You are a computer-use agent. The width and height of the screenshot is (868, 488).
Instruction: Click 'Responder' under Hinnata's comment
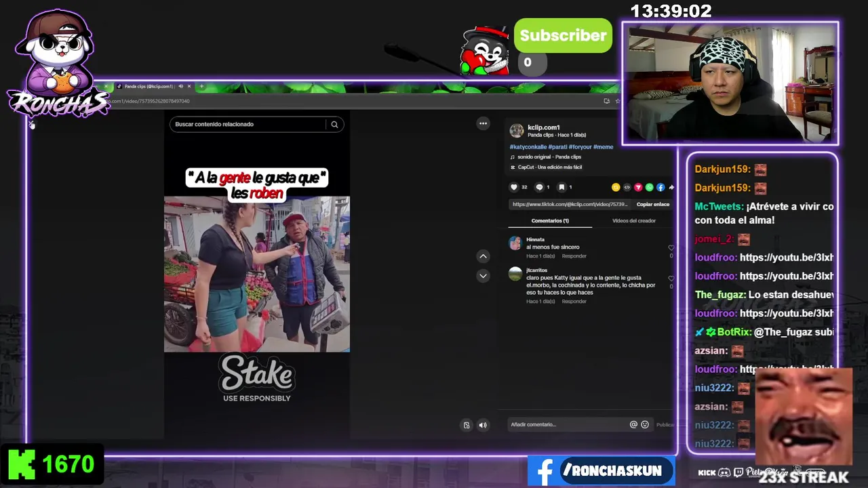pyautogui.click(x=574, y=256)
